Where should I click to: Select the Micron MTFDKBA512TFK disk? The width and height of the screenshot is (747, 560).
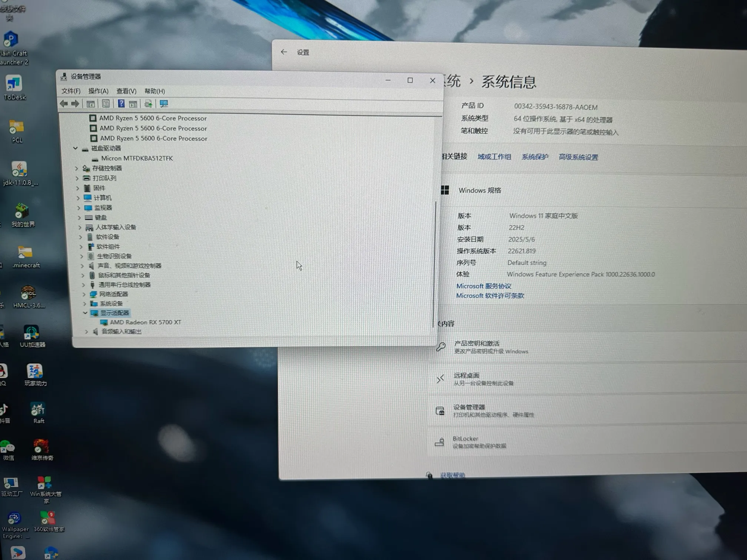coord(137,158)
